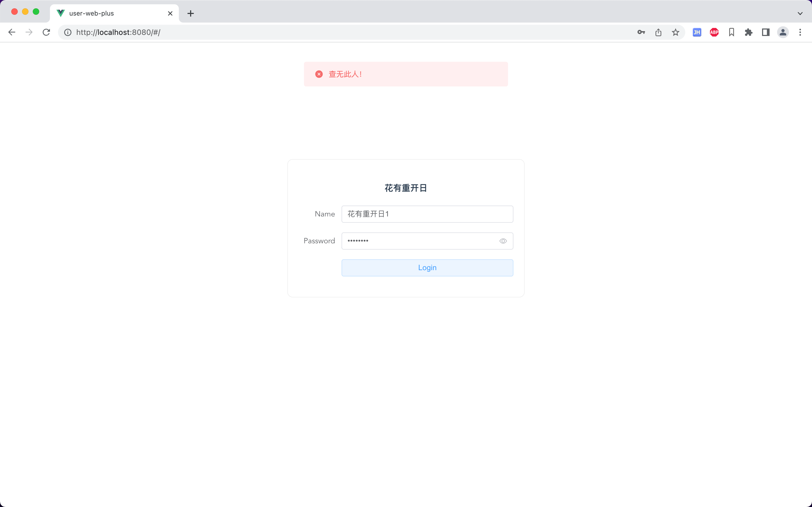The image size is (812, 507).
Task: Click the red error icon in alert
Action: point(319,74)
